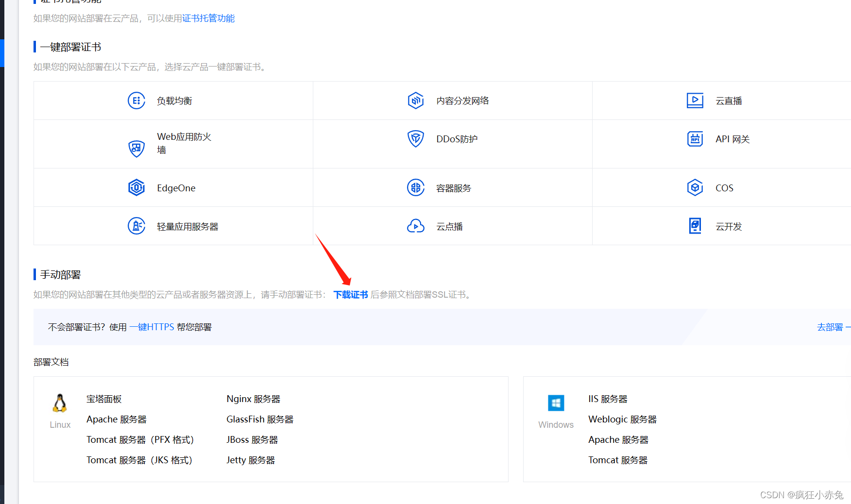Select 云点播 text label

pos(449,227)
